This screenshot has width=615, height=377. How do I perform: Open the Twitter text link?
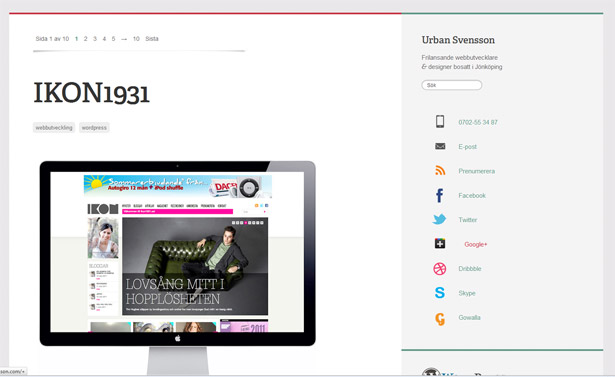[x=468, y=220]
